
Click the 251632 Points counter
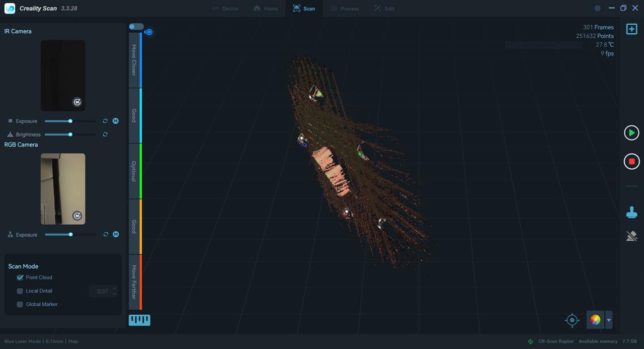pos(595,36)
